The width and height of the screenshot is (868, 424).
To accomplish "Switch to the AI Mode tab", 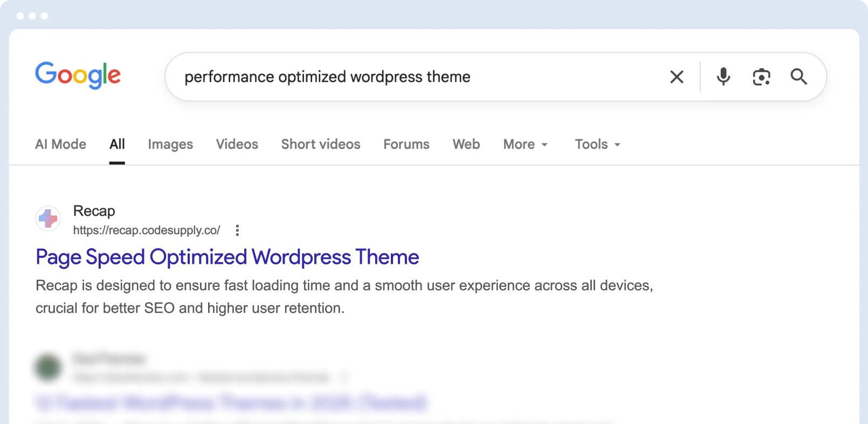I will click(60, 144).
